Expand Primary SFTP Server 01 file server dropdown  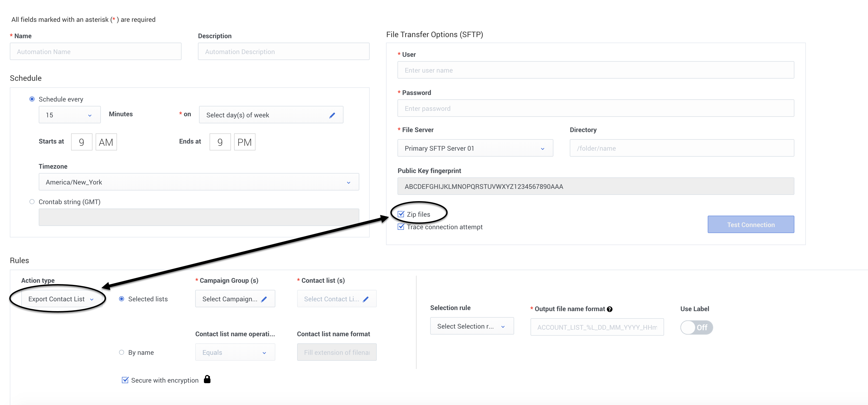(475, 148)
